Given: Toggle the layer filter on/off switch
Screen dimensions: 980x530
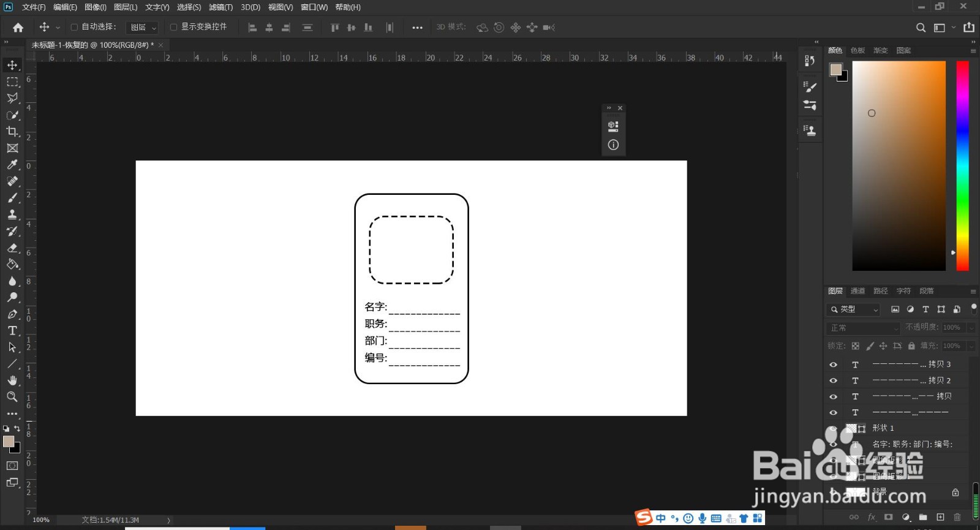Looking at the screenshot, I should pos(974,308).
